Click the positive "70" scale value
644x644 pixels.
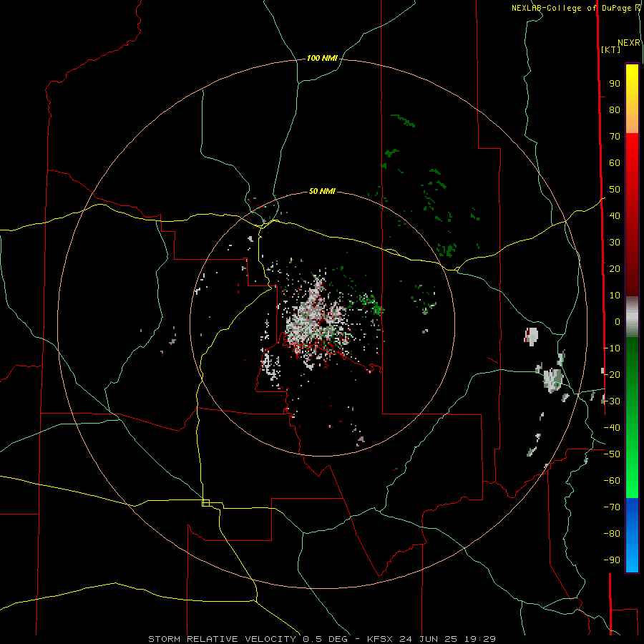tap(615, 137)
